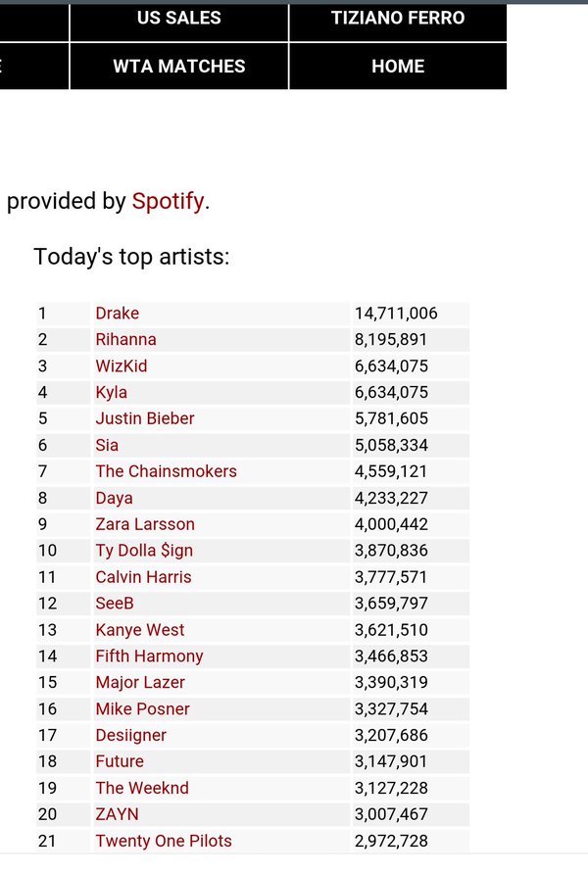Open the Twenty One Pilots link
The height and width of the screenshot is (875, 588).
(163, 841)
